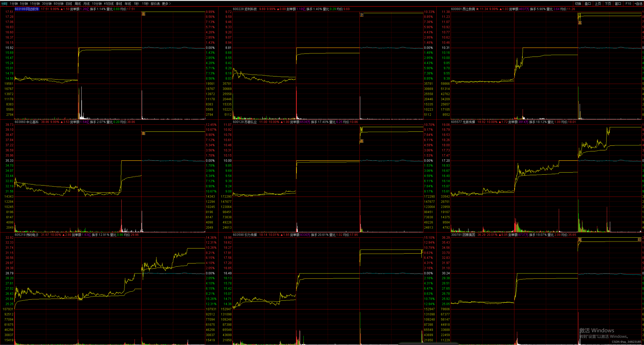
Task: Click the 切换 button
Action: point(578,3)
